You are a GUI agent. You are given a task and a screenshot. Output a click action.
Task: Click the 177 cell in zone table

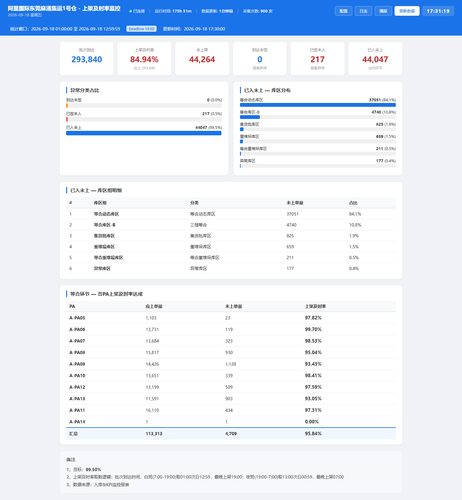click(290, 268)
